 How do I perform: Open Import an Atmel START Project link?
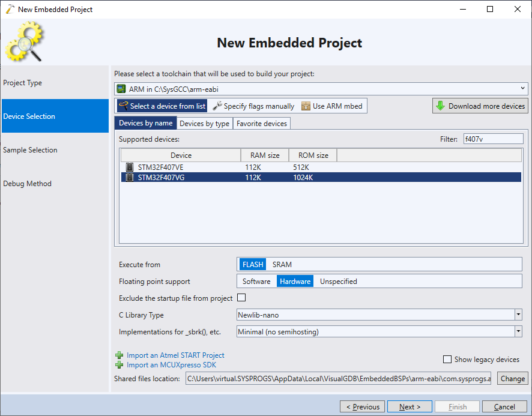(175, 355)
